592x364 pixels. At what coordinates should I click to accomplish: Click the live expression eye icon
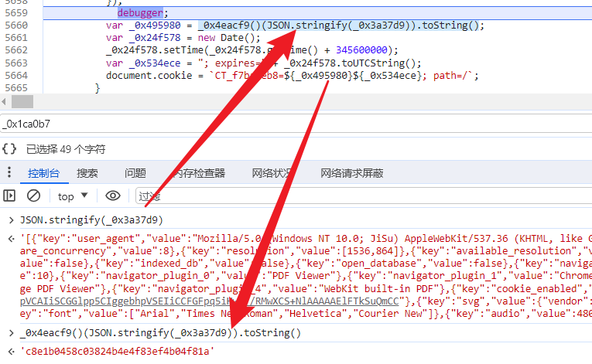(113, 196)
